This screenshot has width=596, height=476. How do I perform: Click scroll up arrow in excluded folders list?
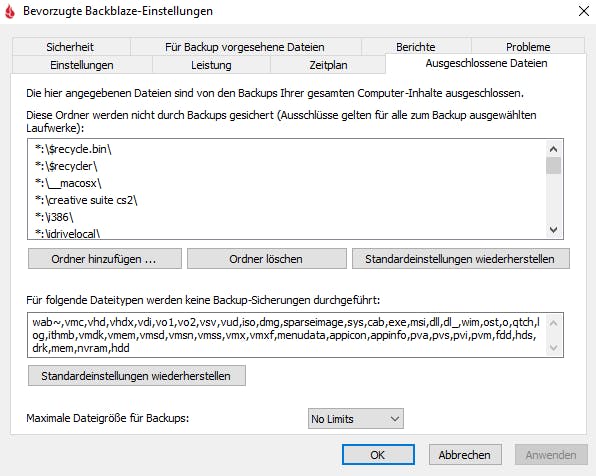pyautogui.click(x=553, y=149)
